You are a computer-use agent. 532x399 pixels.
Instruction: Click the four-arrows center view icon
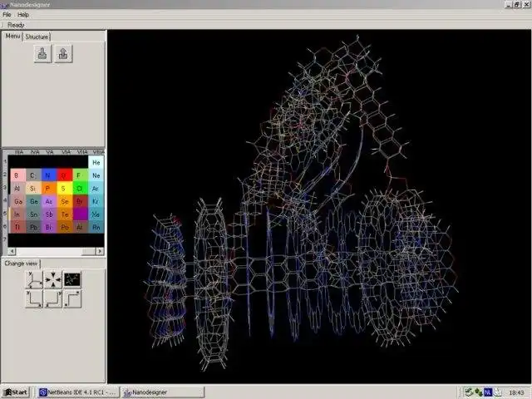coord(53,279)
